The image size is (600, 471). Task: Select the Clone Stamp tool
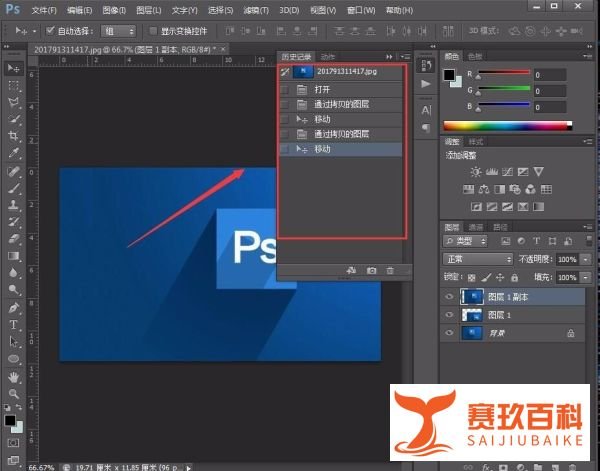point(13,205)
